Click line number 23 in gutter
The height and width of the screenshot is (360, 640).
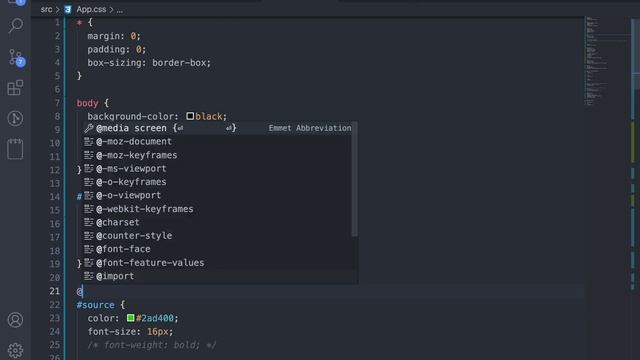[x=55, y=318]
